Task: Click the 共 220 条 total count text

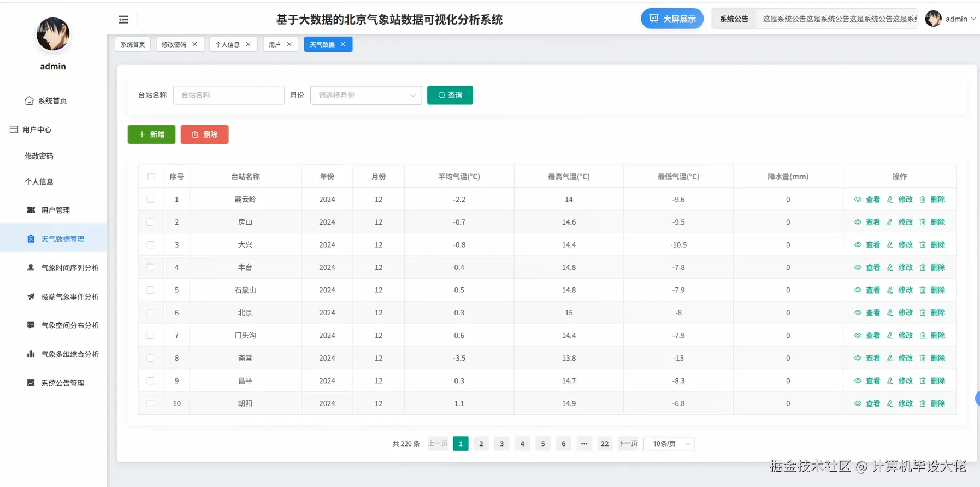Action: pos(406,444)
